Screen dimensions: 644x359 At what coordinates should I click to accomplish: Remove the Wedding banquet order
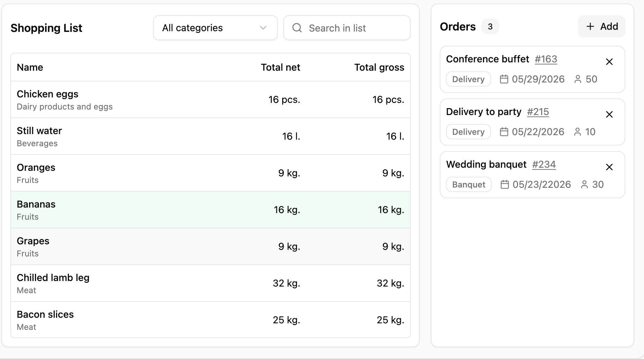pos(609,167)
